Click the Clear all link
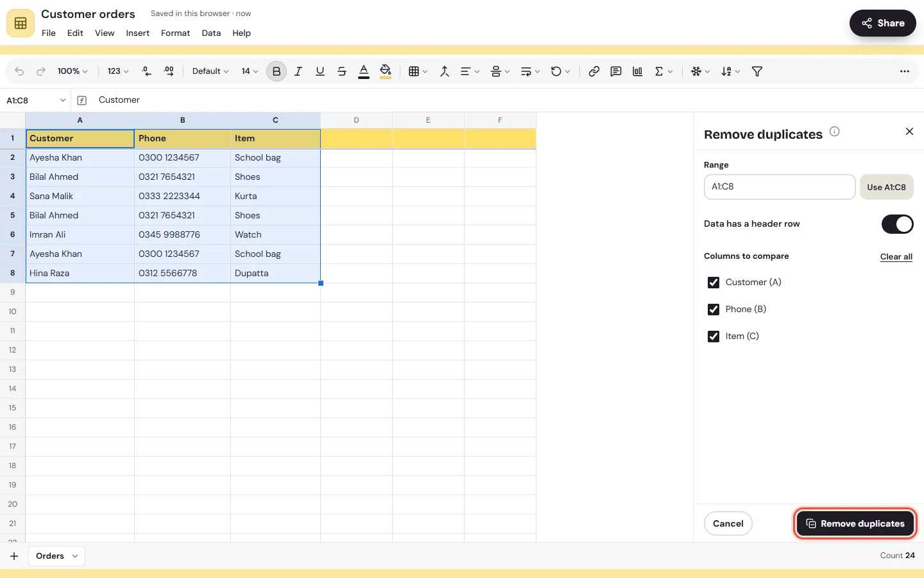Viewport: 924px width, 578px height. [896, 256]
